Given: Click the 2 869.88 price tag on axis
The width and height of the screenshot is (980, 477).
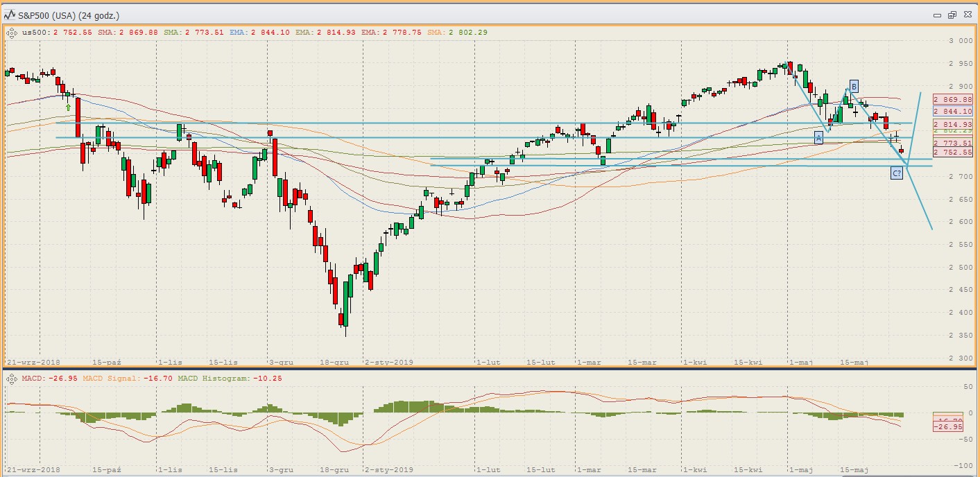Looking at the screenshot, I should click(x=953, y=100).
